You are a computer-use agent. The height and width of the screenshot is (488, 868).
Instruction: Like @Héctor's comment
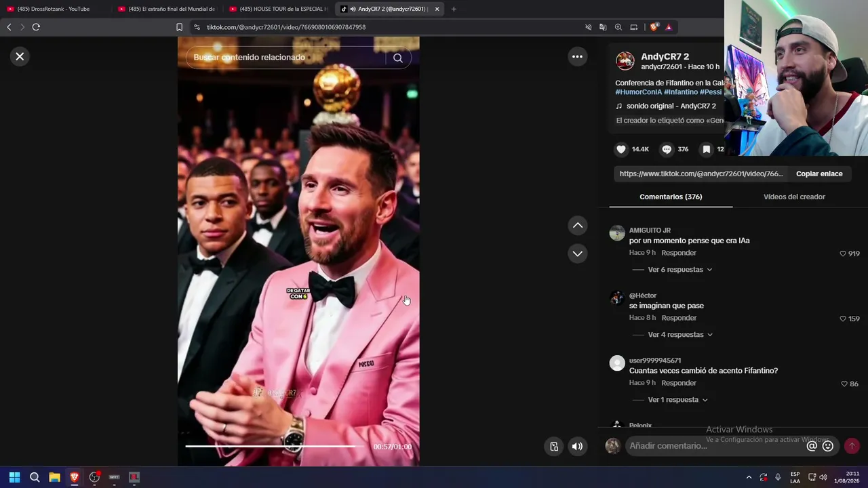tap(843, 319)
